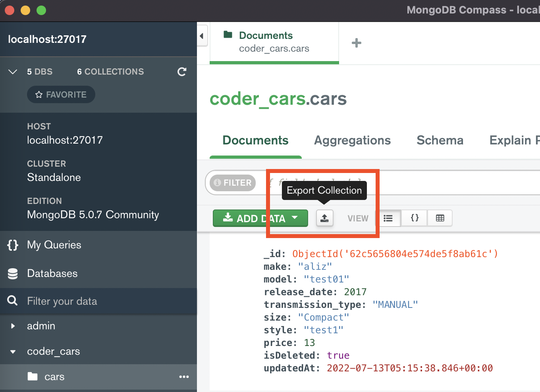This screenshot has height=392, width=540.
Task: Open a new tab with plus icon
Action: click(357, 43)
